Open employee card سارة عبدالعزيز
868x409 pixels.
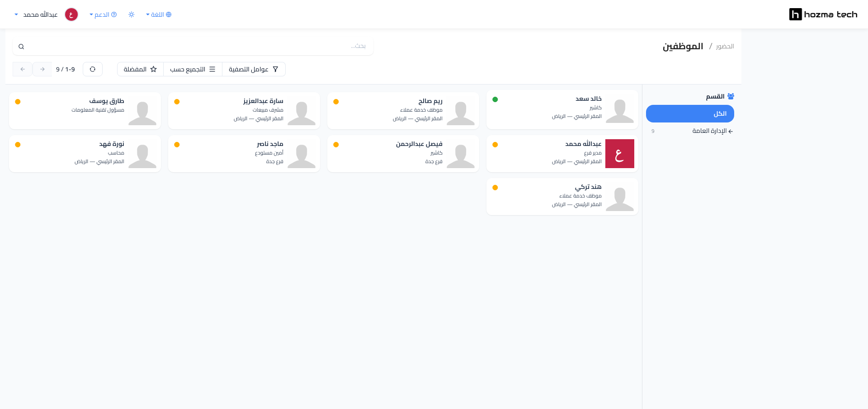[x=244, y=111]
